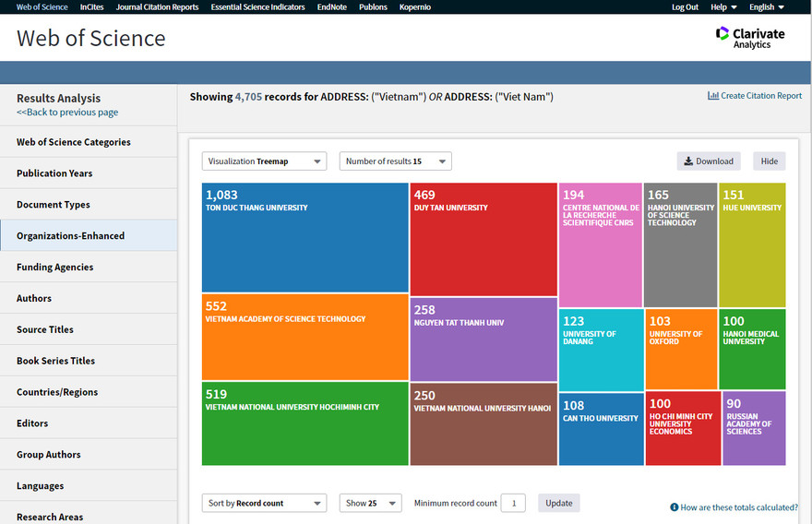Expand the Number of results dropdown
812x524 pixels.
[x=395, y=161]
